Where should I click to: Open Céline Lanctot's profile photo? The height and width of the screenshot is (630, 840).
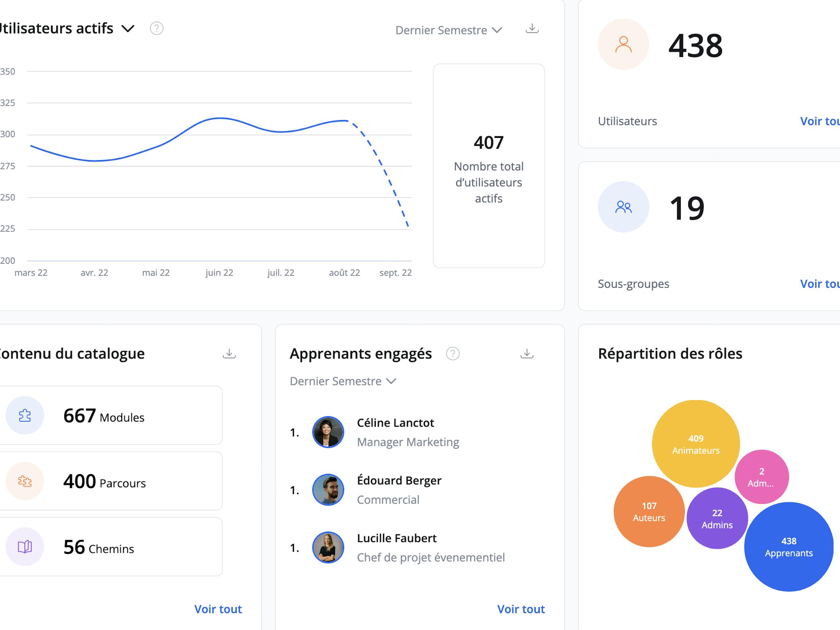pyautogui.click(x=328, y=432)
